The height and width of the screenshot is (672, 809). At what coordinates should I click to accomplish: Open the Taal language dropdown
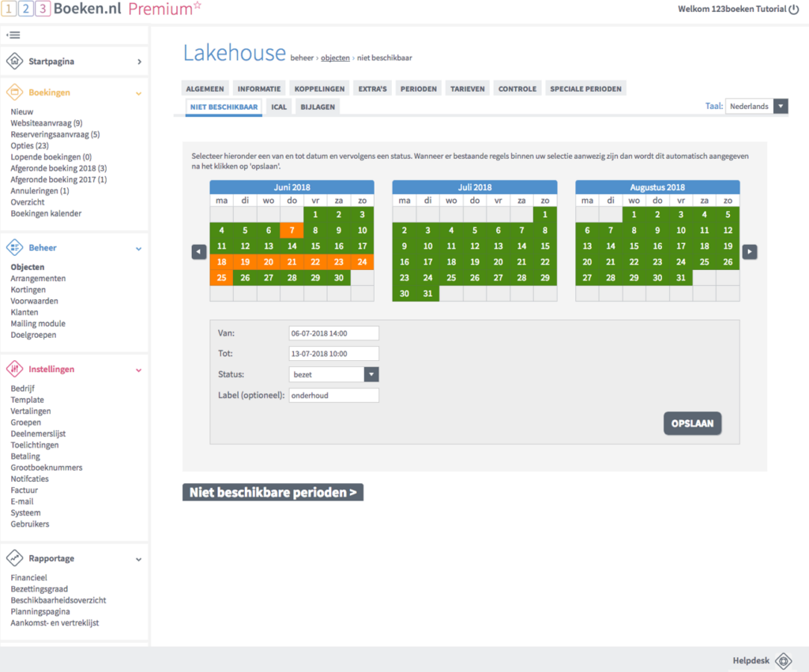point(756,107)
